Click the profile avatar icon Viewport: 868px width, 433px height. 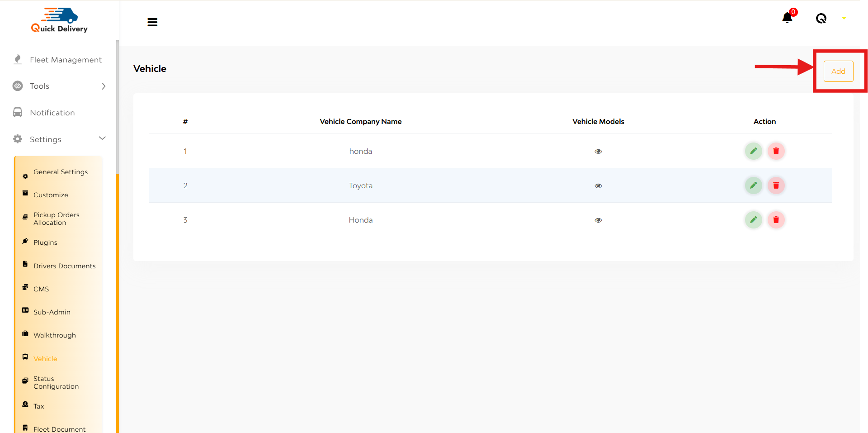(821, 18)
